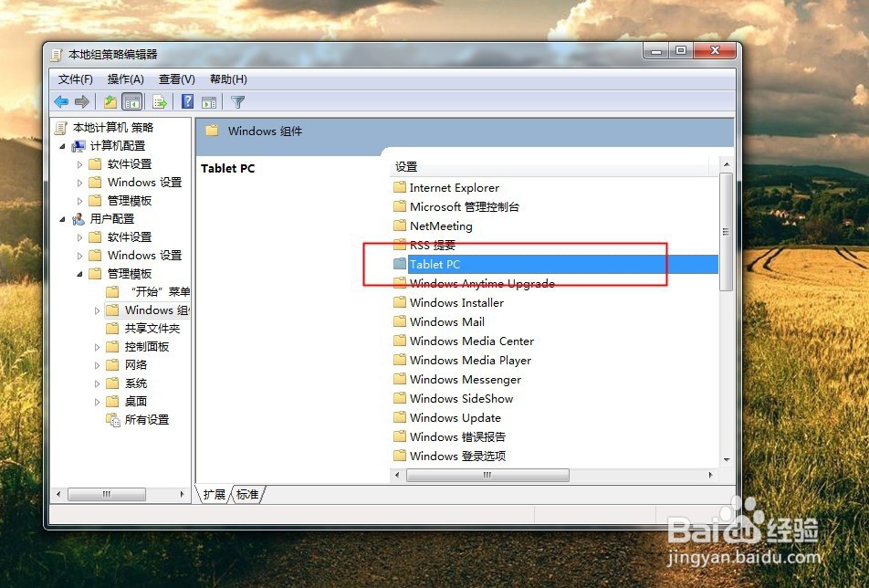Click the list's vertical scrollbar down arrow
The image size is (869, 588).
(727, 460)
